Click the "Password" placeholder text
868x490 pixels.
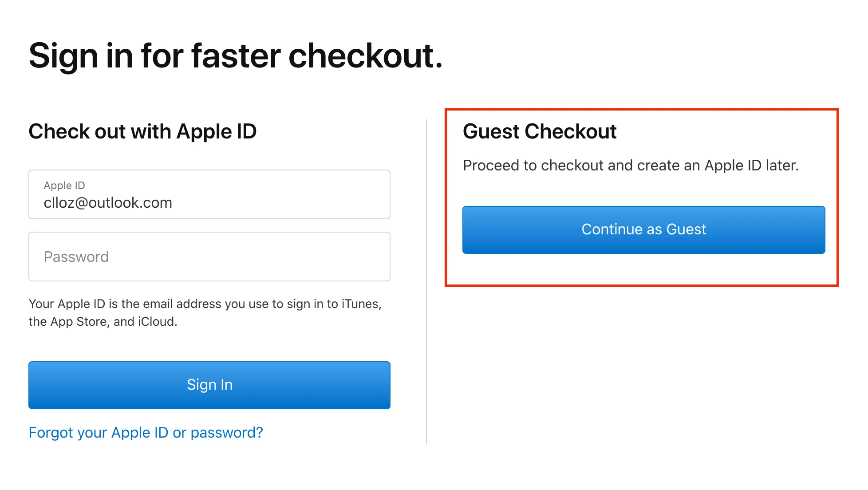(76, 257)
